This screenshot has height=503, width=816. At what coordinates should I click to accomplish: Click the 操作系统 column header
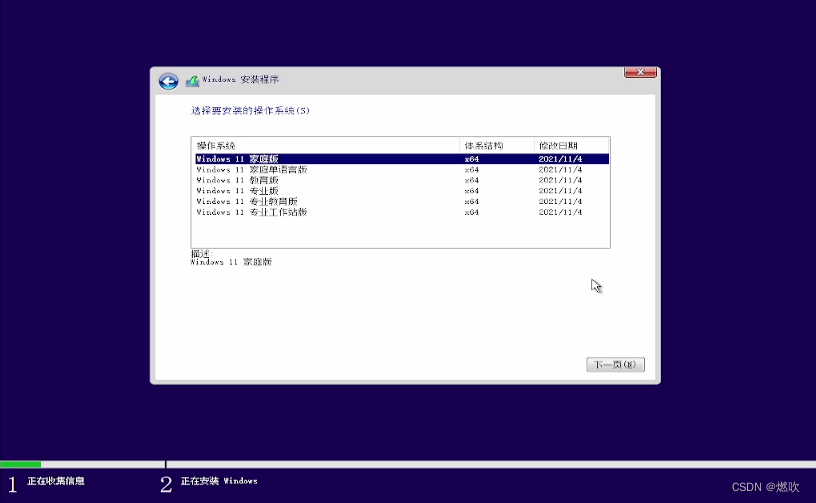[x=326, y=146]
